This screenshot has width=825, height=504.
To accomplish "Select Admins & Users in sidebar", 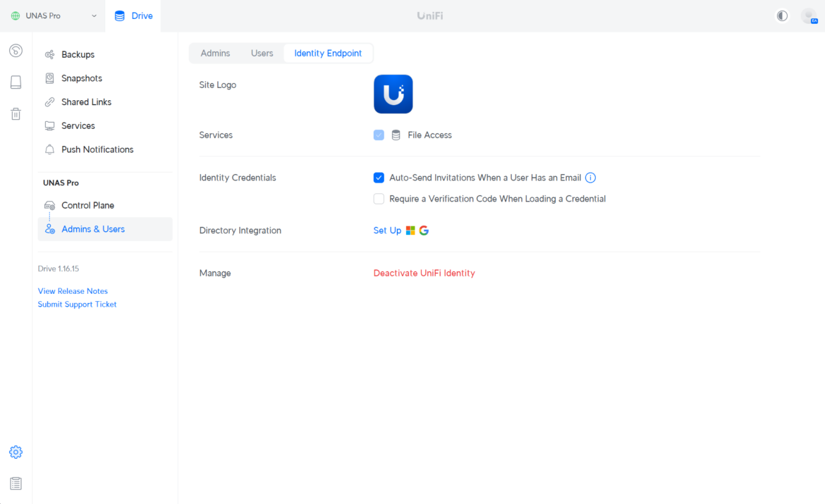I will (105, 229).
